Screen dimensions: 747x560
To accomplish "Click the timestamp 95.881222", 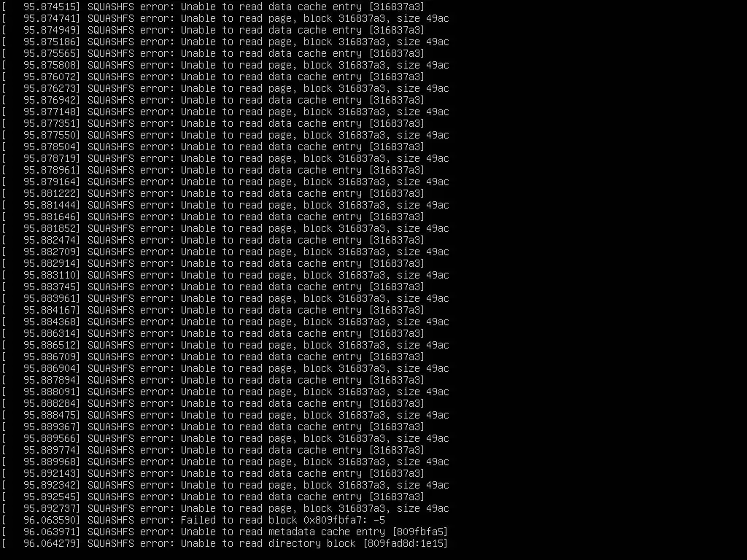I will click(x=52, y=193).
